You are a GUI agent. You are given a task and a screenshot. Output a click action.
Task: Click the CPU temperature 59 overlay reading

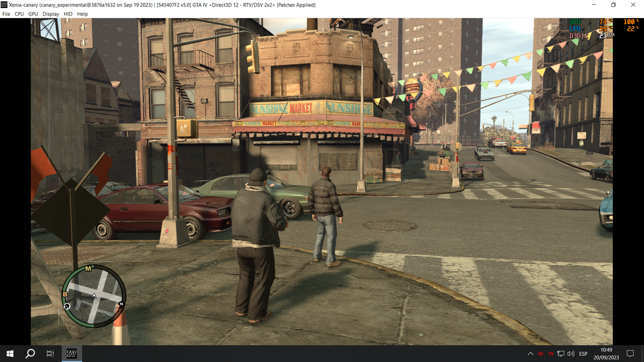pyautogui.click(x=604, y=29)
